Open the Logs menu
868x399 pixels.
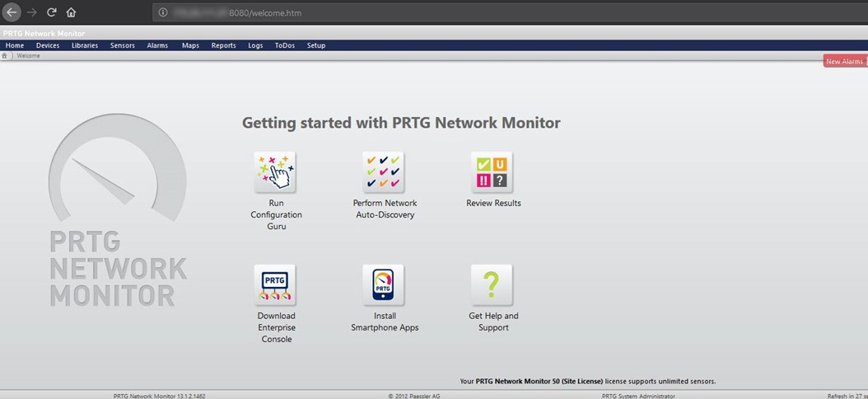(255, 45)
